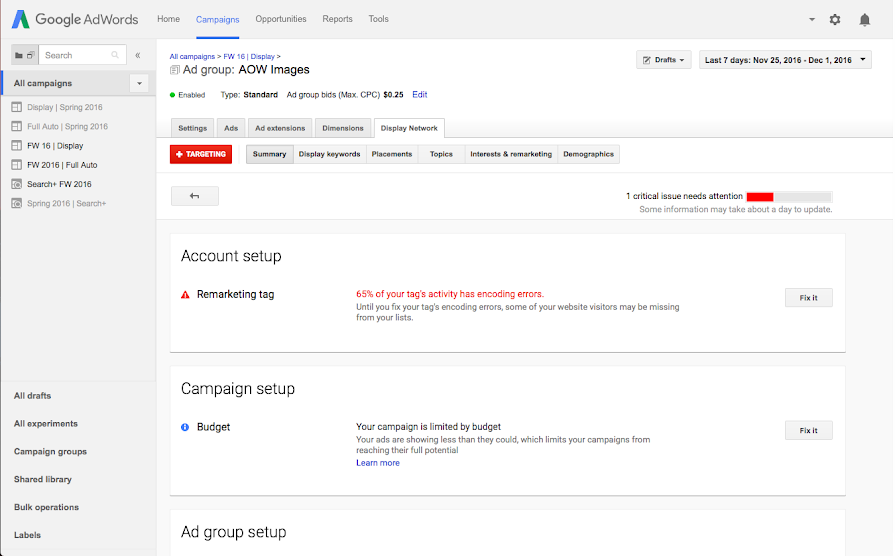Open the settings gear icon
Image resolution: width=895 pixels, height=556 pixels.
[834, 20]
